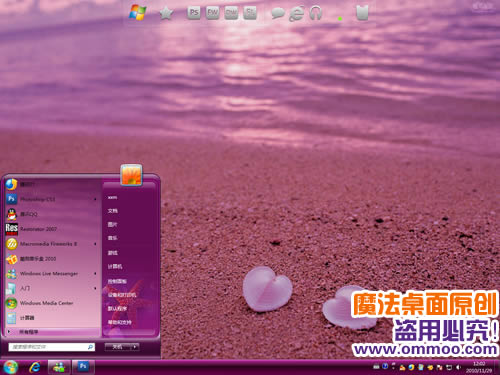This screenshot has width=500, height=375.
Task: Open the star favorites icon in dock
Action: coord(166,13)
